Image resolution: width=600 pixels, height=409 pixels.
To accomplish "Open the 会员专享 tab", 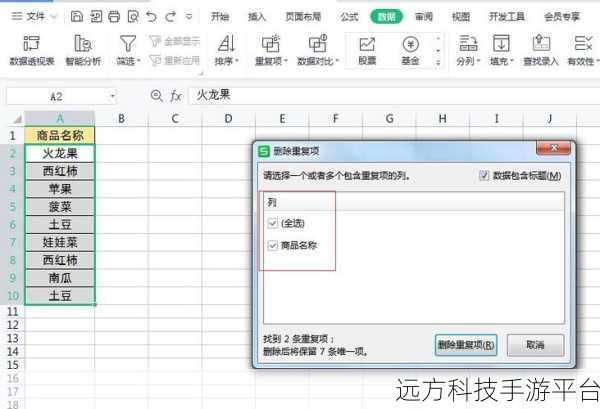I will pos(562,17).
